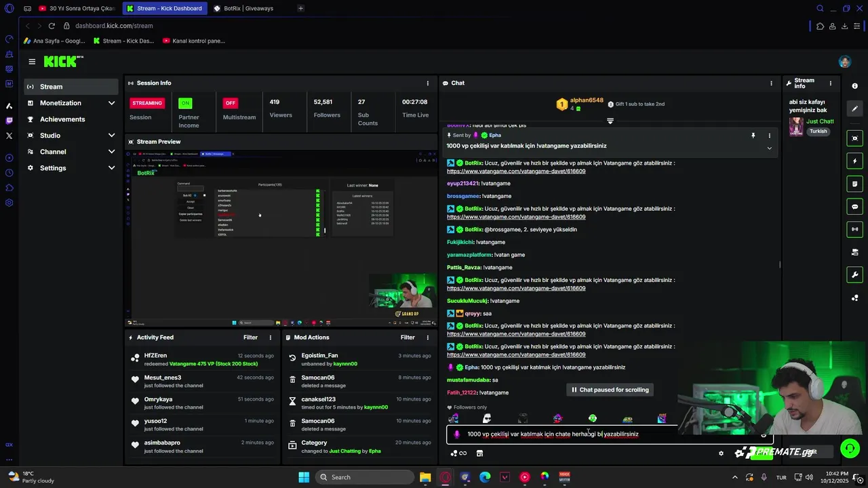Viewport: 868px width, 488px height.
Task: Click the Stream Preview video thumbnail
Action: pyautogui.click(x=281, y=237)
